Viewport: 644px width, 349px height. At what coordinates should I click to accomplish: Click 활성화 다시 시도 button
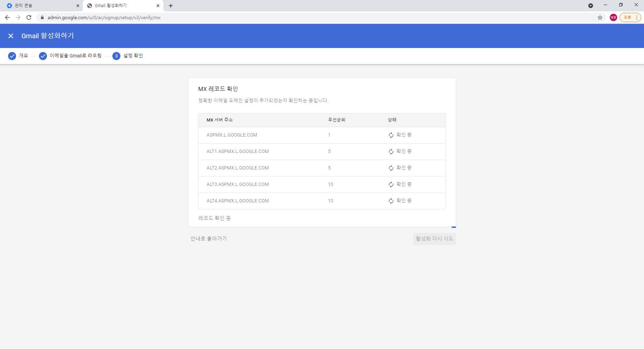(434, 239)
